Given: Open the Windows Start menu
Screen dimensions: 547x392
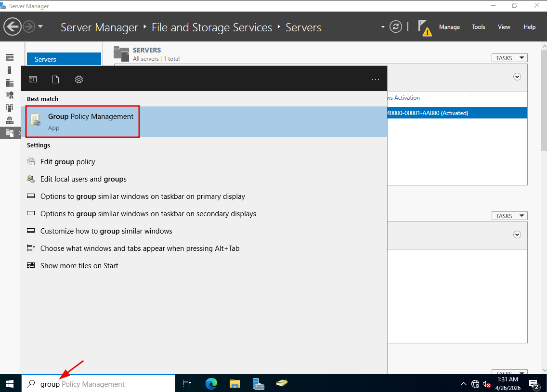Looking at the screenshot, I should (10, 384).
